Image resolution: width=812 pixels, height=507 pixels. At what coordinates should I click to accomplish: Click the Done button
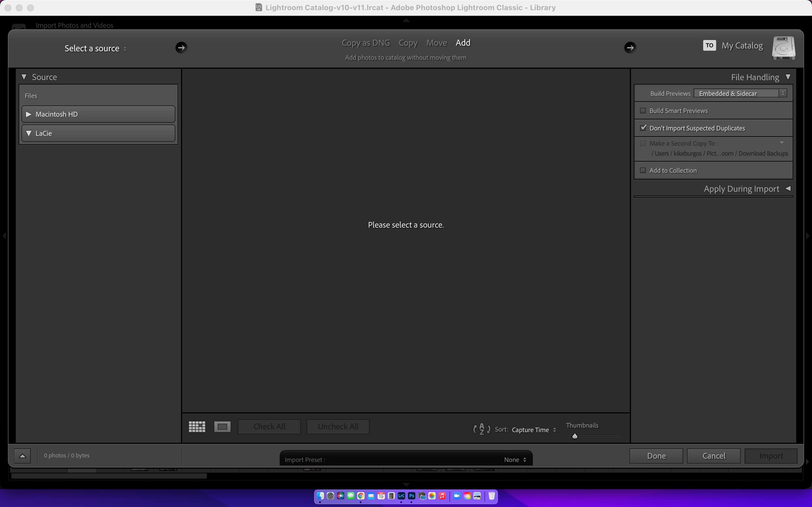pyautogui.click(x=656, y=456)
